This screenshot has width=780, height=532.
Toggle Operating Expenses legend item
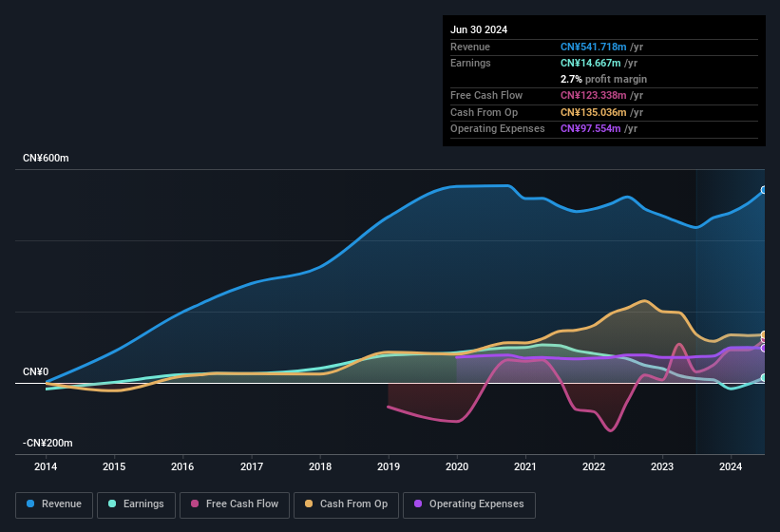469,504
